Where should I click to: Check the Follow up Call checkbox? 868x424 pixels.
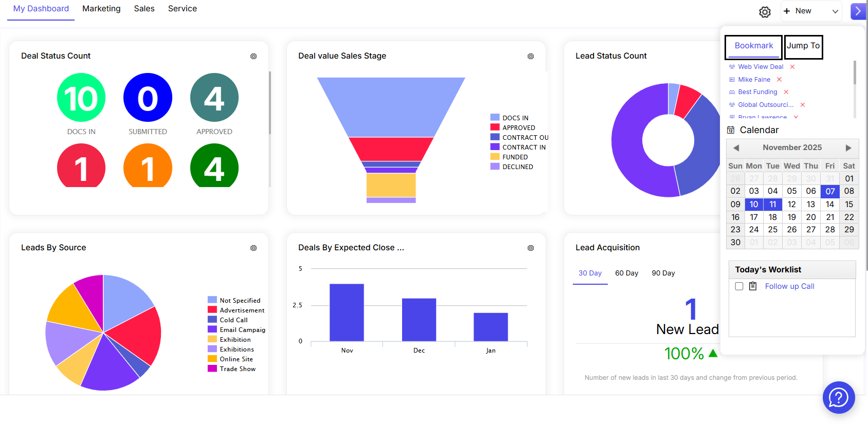[x=739, y=286]
